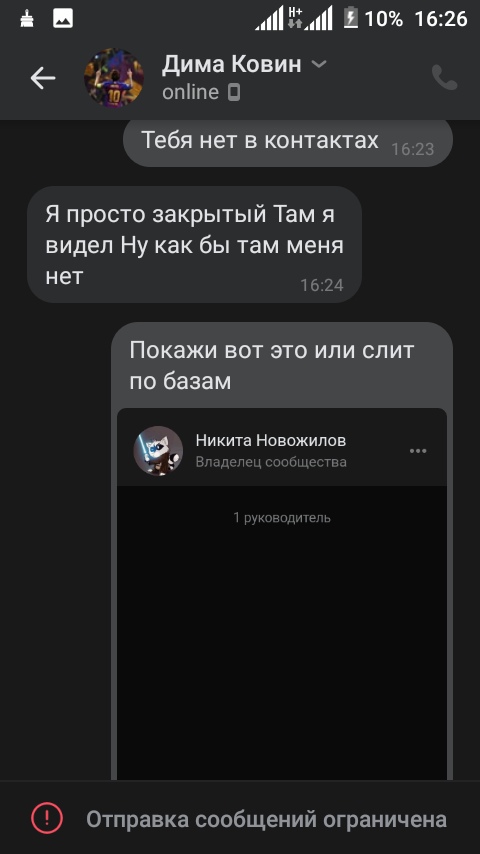The image size is (480, 854).
Task: Start a call with the phone icon
Action: [x=444, y=77]
